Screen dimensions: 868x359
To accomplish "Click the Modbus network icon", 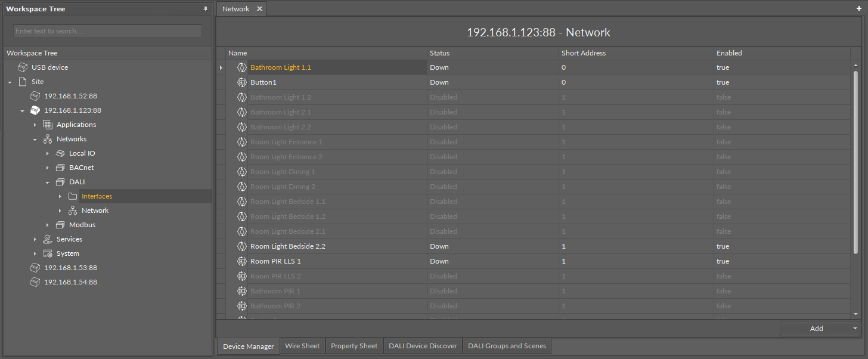I will point(60,225).
